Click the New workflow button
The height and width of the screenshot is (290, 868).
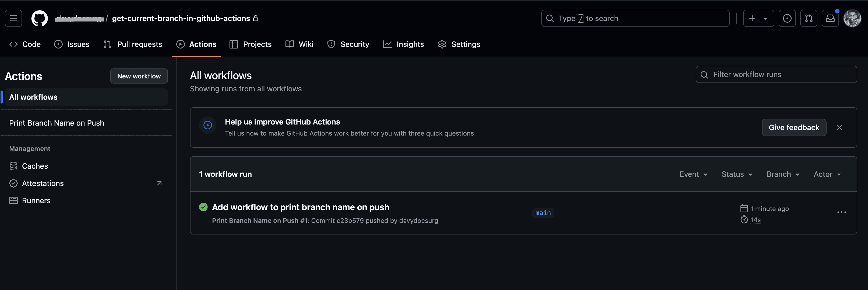point(139,76)
